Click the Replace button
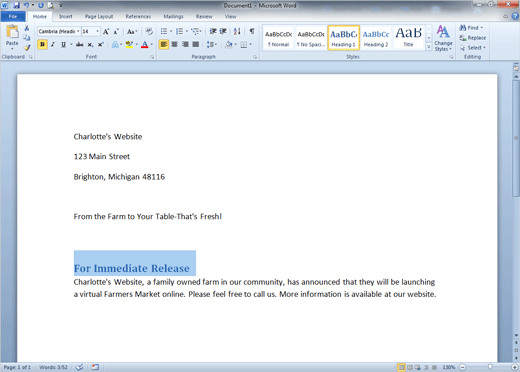Viewport: 520px width, 372px height. [473, 38]
